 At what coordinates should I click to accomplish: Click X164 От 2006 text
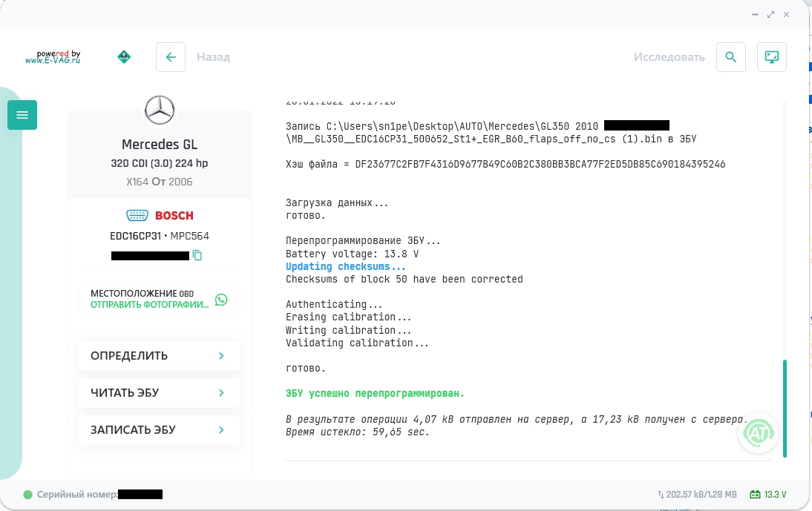pyautogui.click(x=160, y=182)
